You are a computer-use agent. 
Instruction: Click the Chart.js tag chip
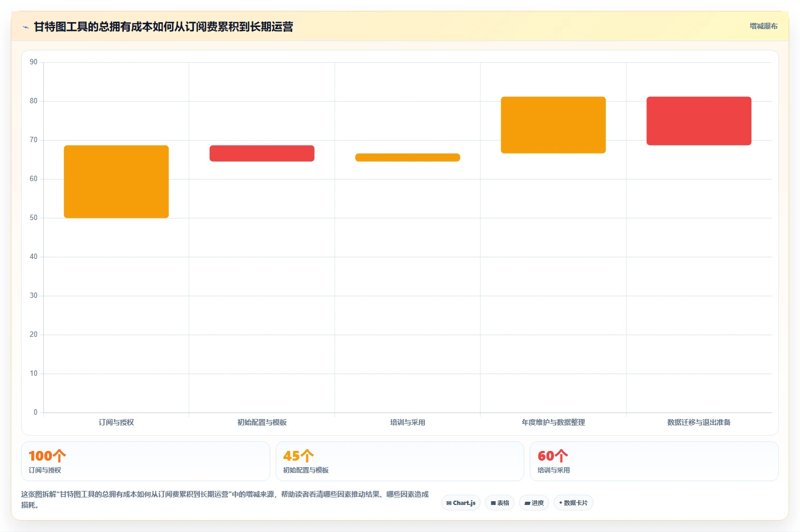[x=461, y=503]
